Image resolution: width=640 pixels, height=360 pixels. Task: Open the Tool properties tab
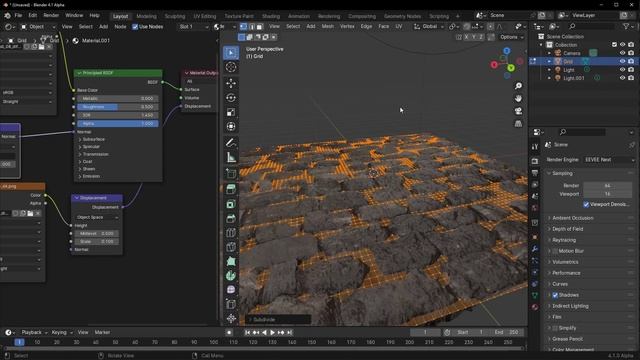click(x=535, y=147)
